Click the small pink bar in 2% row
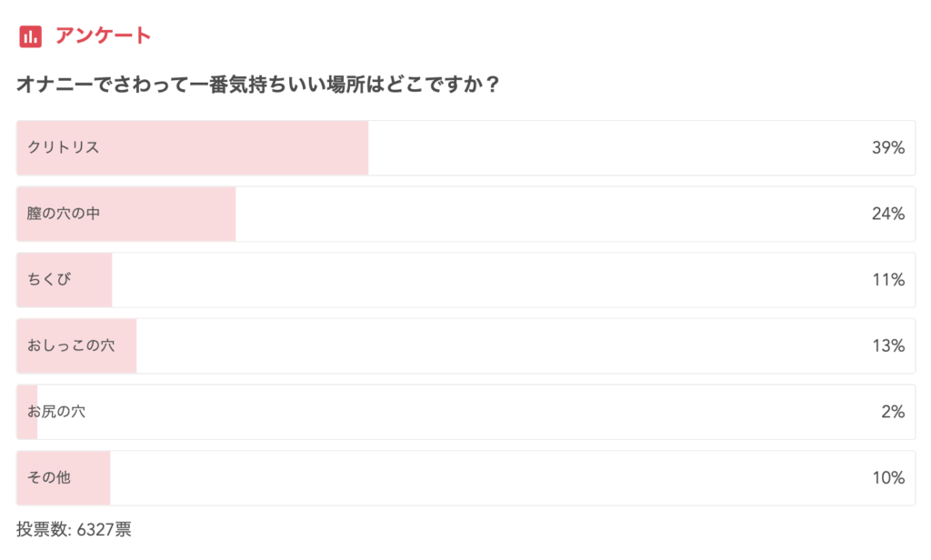This screenshot has width=931, height=560. pyautogui.click(x=26, y=412)
